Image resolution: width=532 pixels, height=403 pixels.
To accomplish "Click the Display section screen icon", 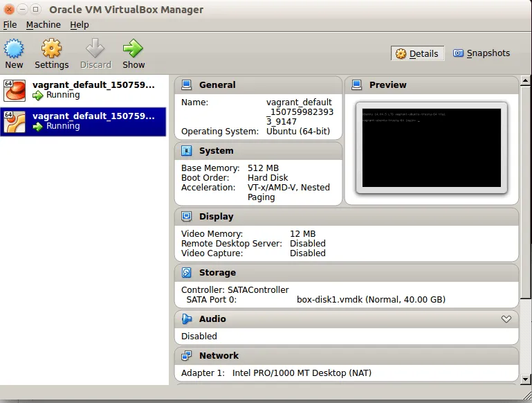I will coord(186,217).
